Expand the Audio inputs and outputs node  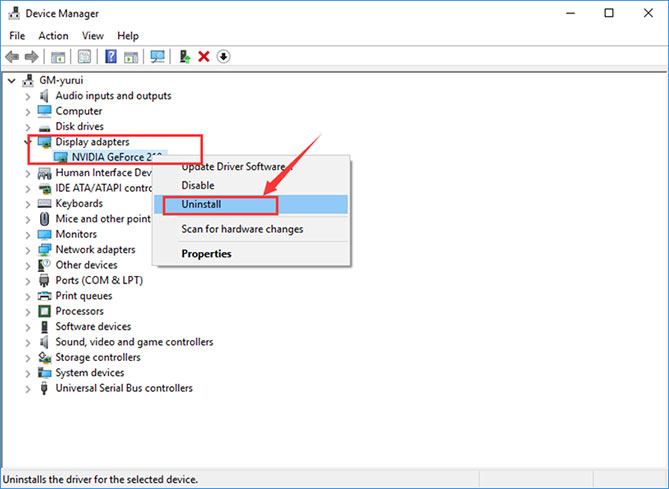[28, 96]
